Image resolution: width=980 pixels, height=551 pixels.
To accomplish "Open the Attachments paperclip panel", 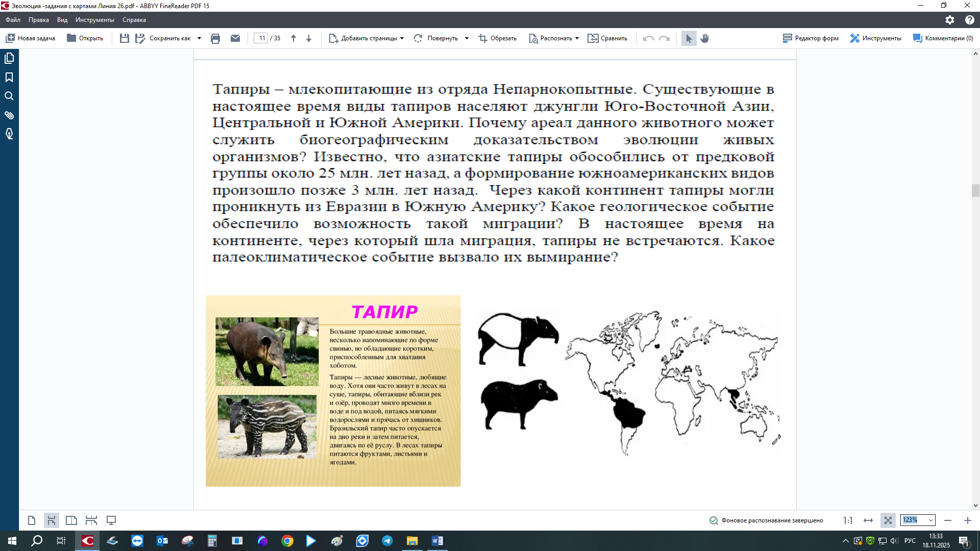I will tap(9, 115).
